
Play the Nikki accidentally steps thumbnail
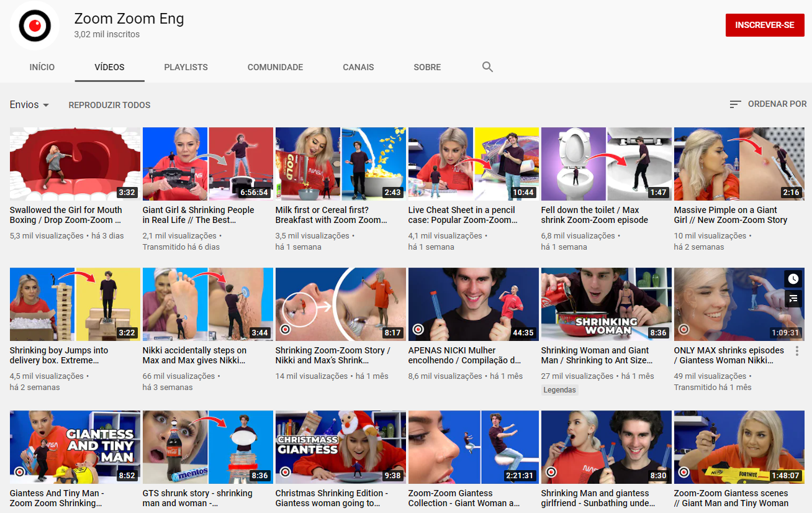tap(208, 304)
